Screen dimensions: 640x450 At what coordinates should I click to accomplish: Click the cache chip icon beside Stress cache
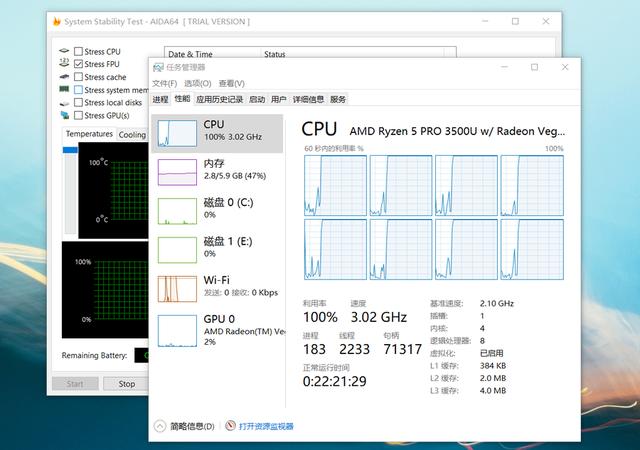(x=64, y=76)
